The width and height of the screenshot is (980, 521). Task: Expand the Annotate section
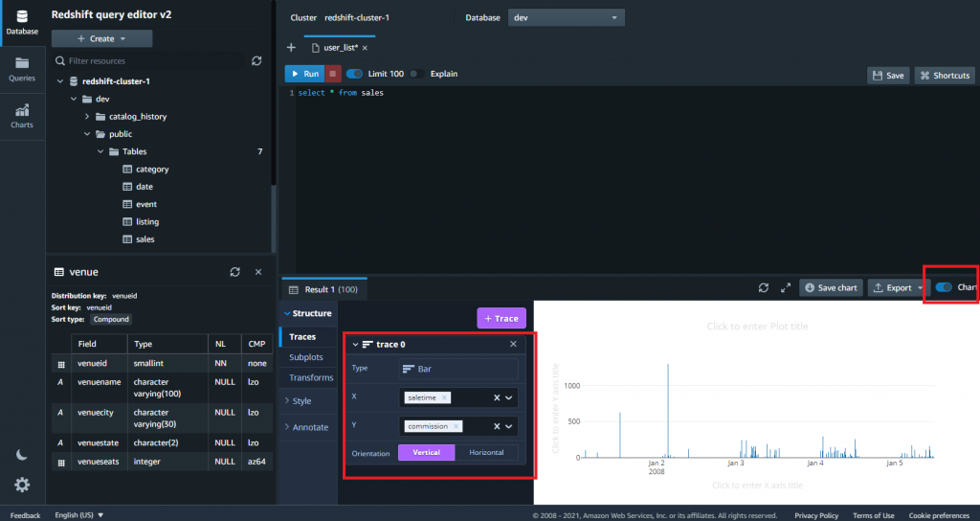306,427
